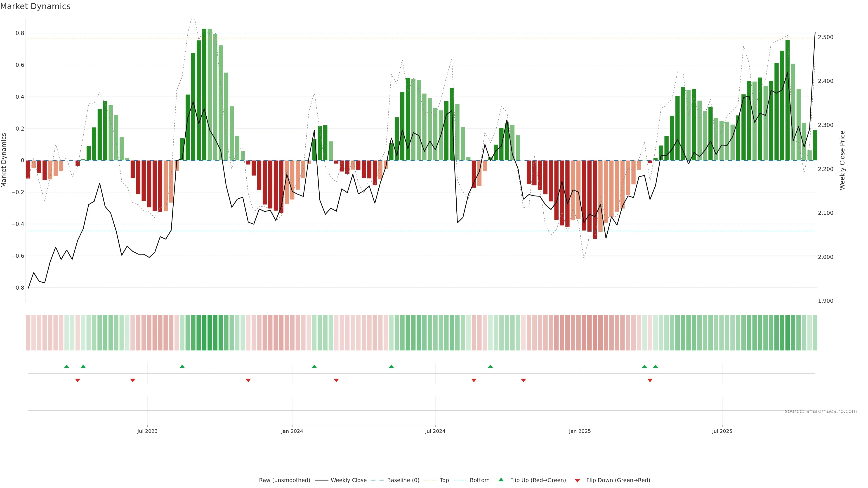Click the last red flip-down triangle marker
This screenshot has width=868, height=488.
(x=650, y=380)
